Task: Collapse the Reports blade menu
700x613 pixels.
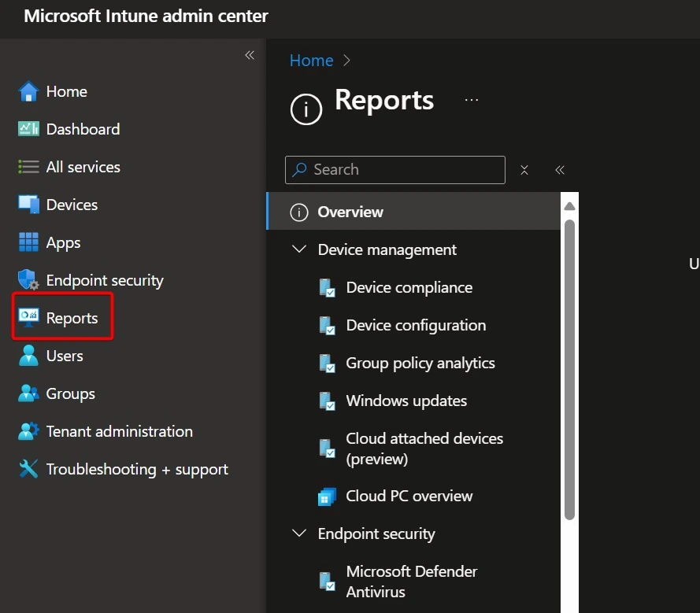Action: point(560,169)
